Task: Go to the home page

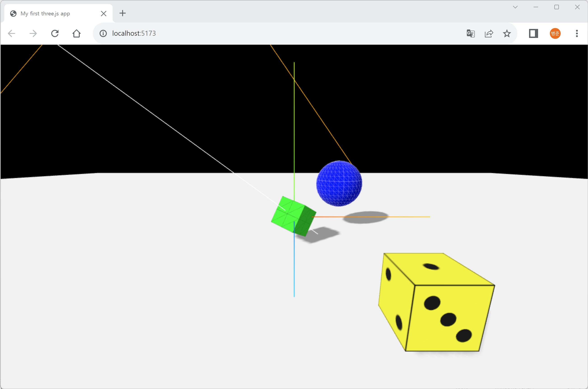Action: pos(76,33)
